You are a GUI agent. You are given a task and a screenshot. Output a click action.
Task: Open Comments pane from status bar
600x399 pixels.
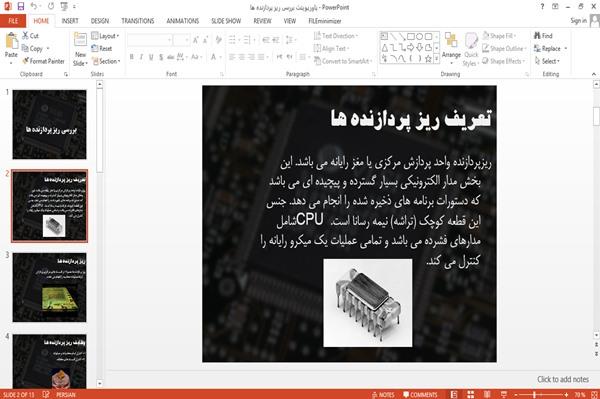(420, 395)
